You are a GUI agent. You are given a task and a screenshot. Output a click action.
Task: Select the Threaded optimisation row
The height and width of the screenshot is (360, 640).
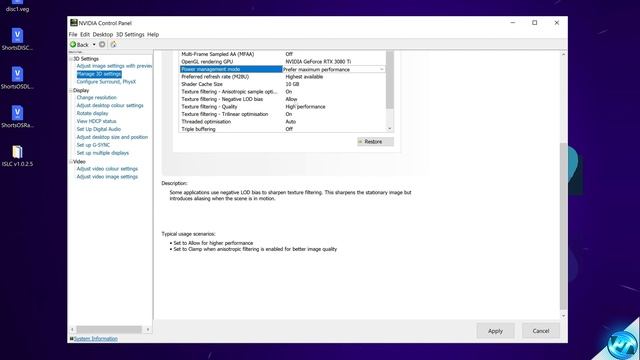[282, 122]
